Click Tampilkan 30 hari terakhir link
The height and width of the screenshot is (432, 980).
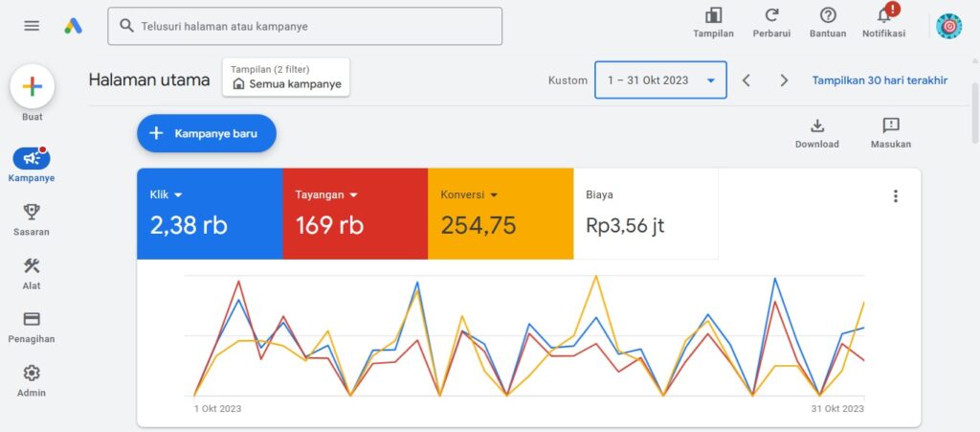tap(880, 80)
